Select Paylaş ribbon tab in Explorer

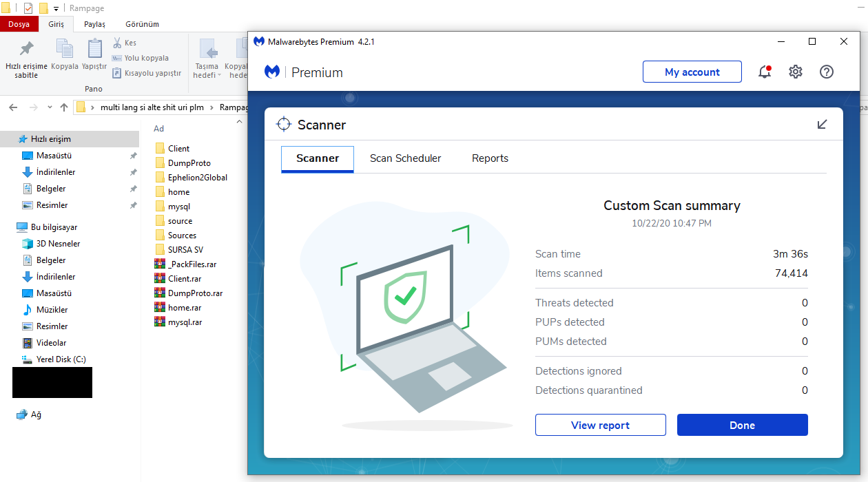coord(94,24)
